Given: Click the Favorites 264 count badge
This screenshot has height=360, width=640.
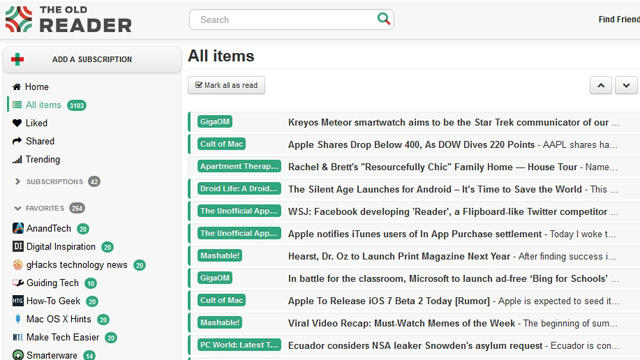Looking at the screenshot, I should 77,208.
